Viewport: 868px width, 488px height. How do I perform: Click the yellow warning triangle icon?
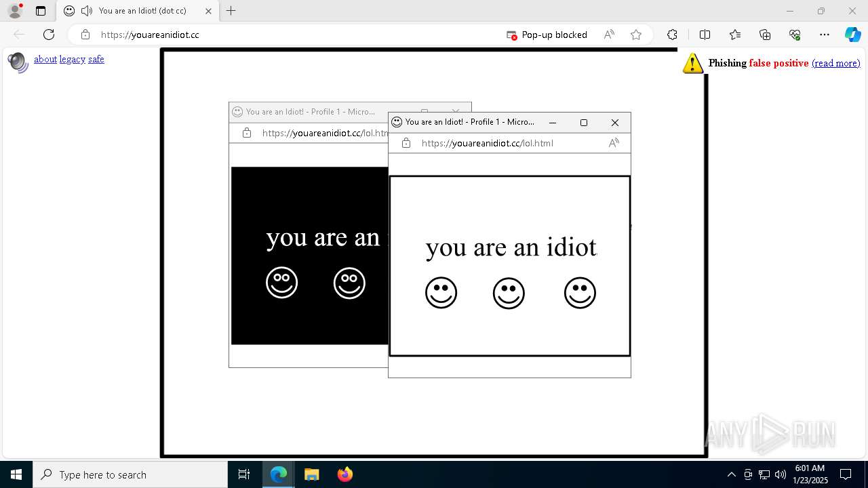[693, 63]
